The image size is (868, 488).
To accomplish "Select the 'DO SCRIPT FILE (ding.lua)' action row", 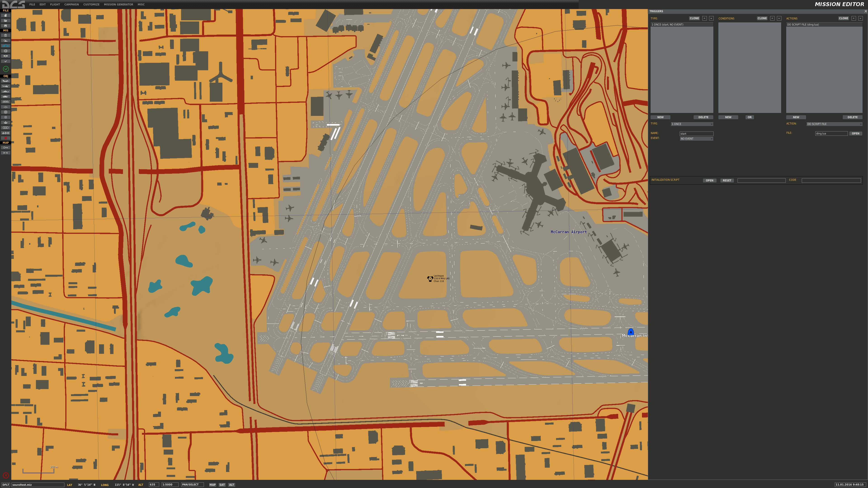I will click(x=824, y=25).
